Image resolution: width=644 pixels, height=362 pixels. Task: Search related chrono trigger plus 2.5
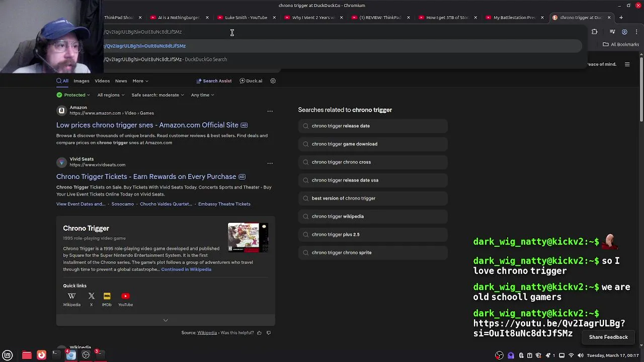pos(373,234)
